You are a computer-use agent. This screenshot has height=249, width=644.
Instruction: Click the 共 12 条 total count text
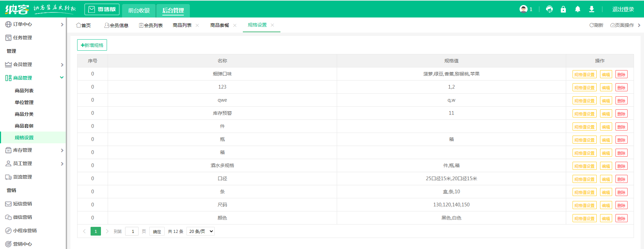point(175,232)
